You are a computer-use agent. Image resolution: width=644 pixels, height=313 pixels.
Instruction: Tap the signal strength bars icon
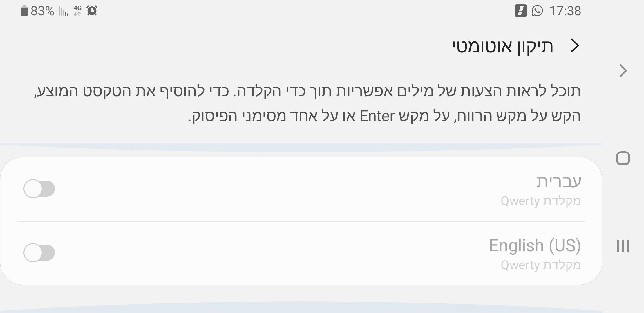64,11
